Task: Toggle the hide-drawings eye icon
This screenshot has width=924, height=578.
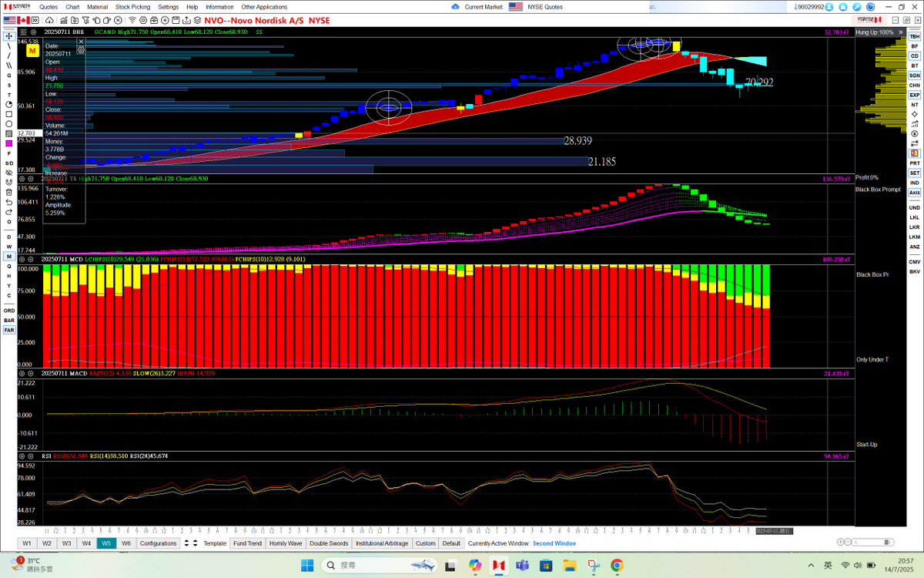Action: coord(9,172)
